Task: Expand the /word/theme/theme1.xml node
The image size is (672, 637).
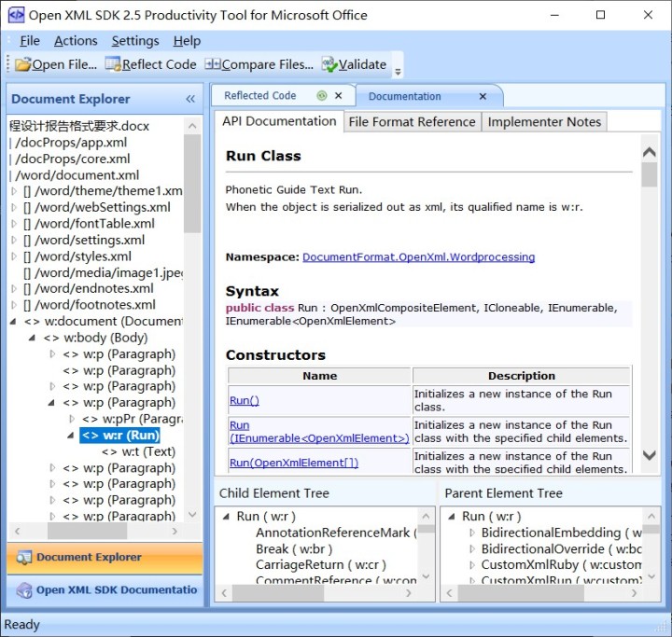Action: pos(14,191)
